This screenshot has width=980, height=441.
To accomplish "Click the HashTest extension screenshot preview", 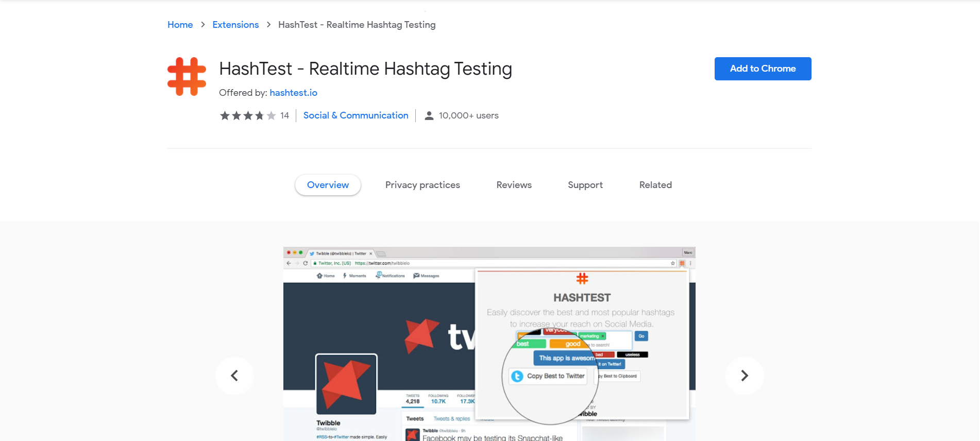I will pyautogui.click(x=489, y=344).
